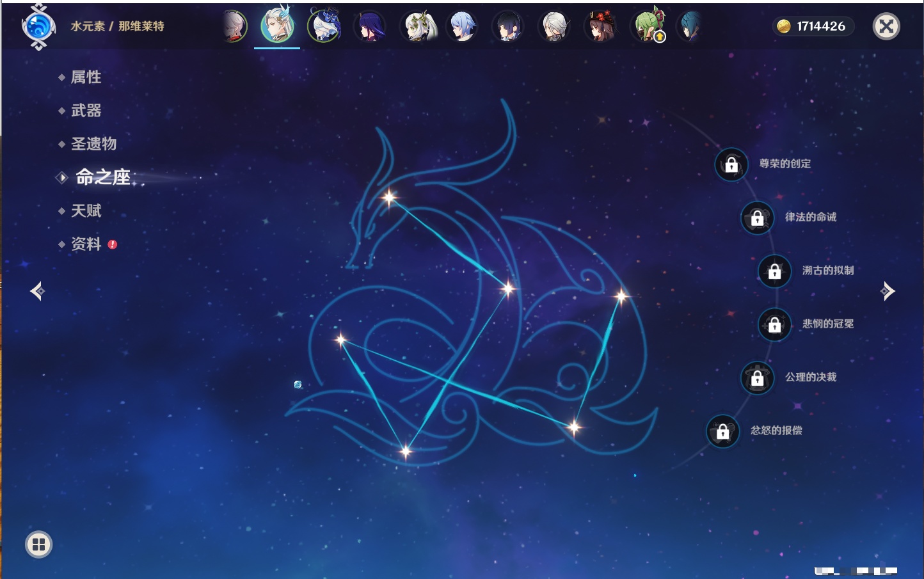Select the 命之座 constellation menu item

102,177
